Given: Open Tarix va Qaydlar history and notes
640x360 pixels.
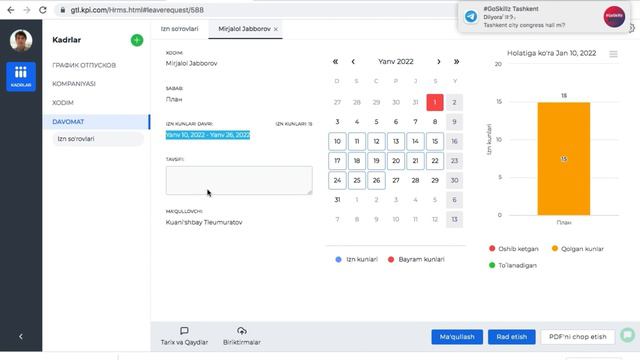Looking at the screenshot, I should [184, 336].
